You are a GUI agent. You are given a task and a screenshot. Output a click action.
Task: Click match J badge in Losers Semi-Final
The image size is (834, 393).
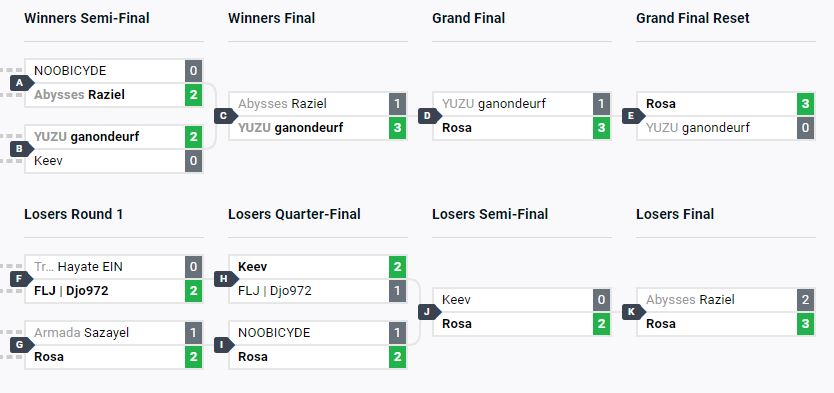pos(429,312)
